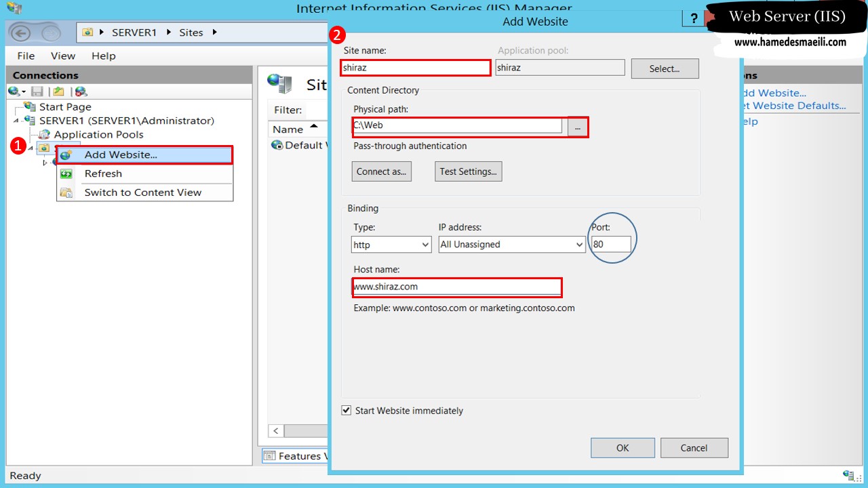Switch to the Features View tab
This screenshot has height=488, width=868.
[x=296, y=456]
